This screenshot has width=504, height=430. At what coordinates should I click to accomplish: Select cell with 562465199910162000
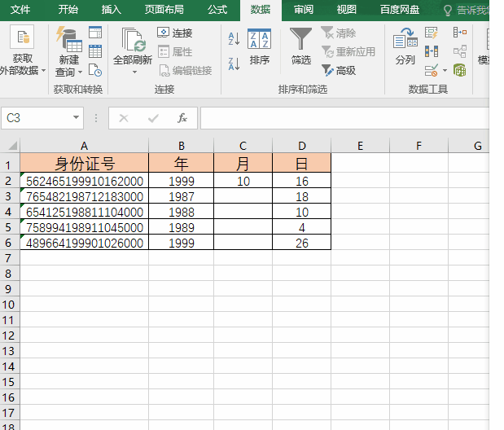[x=84, y=181]
